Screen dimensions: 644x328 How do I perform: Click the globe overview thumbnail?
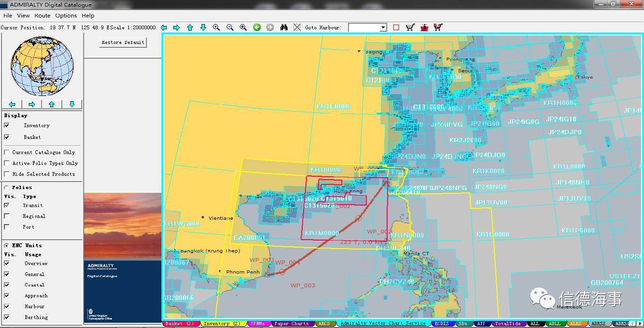(x=42, y=67)
